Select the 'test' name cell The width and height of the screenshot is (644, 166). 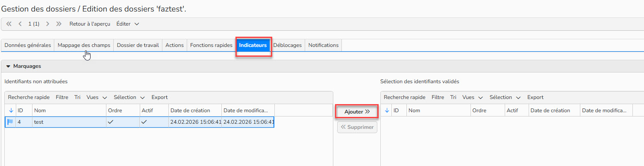69,122
